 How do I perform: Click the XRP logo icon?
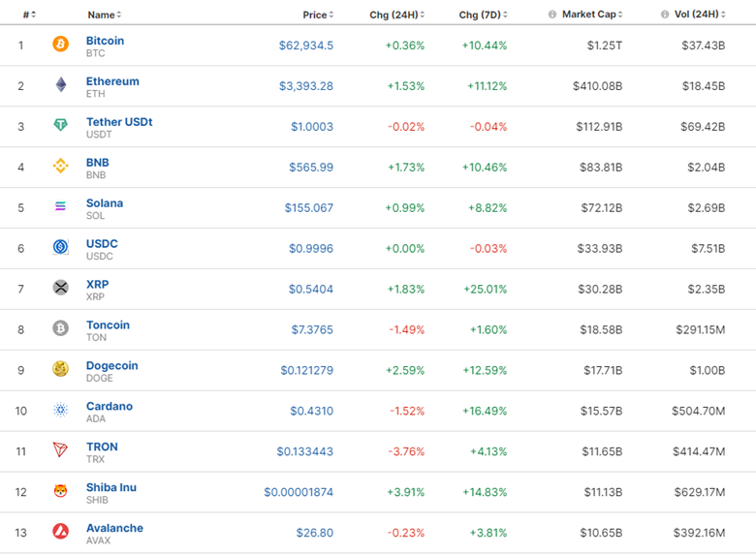[60, 288]
